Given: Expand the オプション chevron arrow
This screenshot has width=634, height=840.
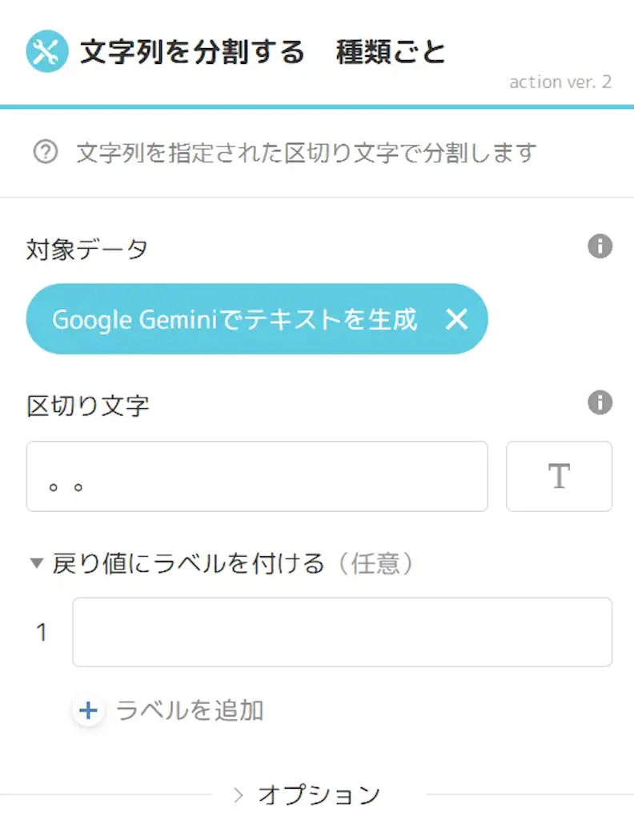Looking at the screenshot, I should (239, 795).
